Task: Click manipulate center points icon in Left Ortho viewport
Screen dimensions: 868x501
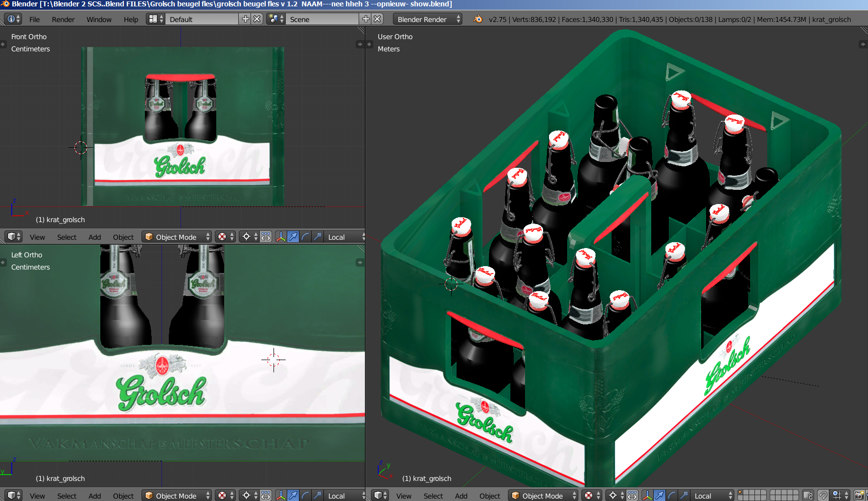Action: coord(266,496)
